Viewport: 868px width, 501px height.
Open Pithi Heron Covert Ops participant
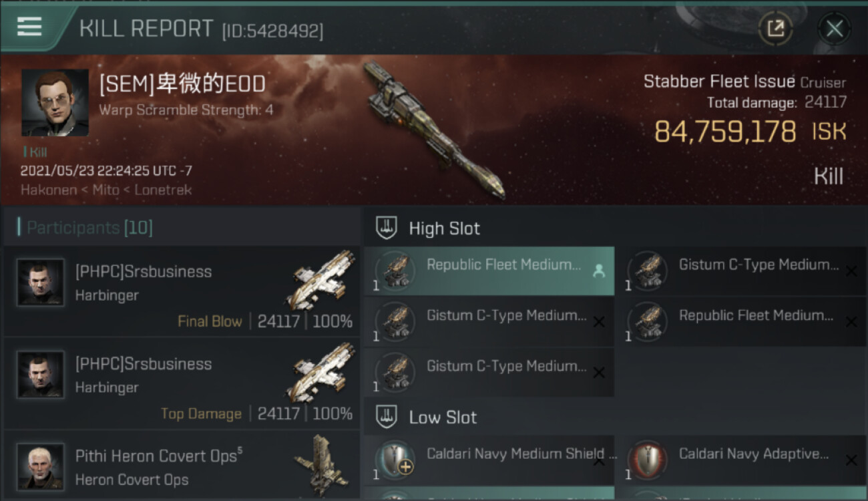pos(182,466)
